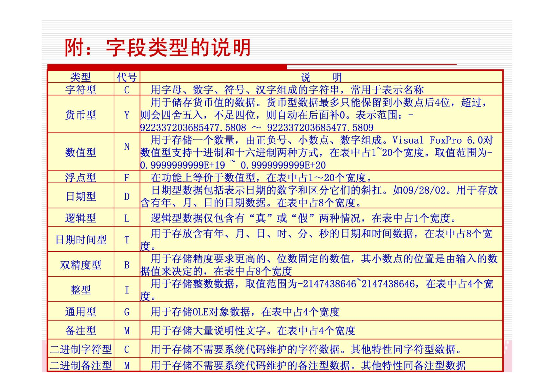Select code G in the 通用型 row
Viewport: 554px width, 392px height.
pyautogui.click(x=127, y=312)
